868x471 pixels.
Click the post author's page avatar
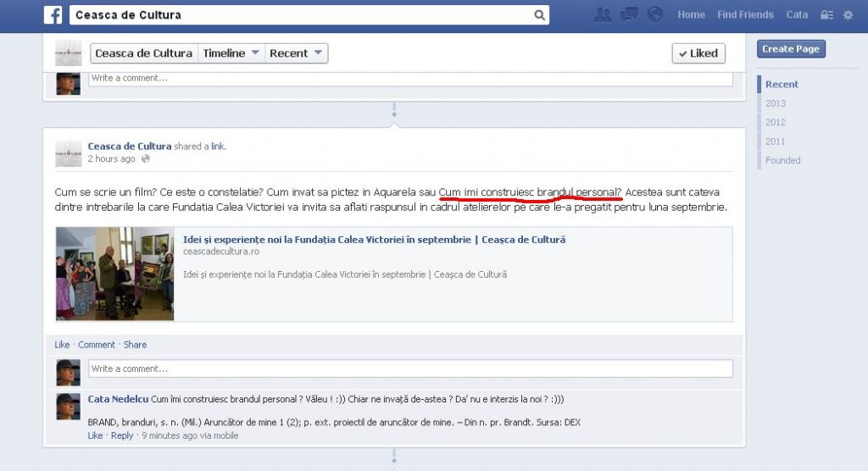(69, 153)
